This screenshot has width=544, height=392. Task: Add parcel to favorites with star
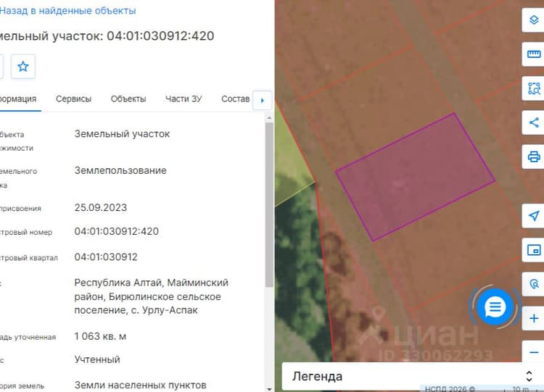click(23, 66)
